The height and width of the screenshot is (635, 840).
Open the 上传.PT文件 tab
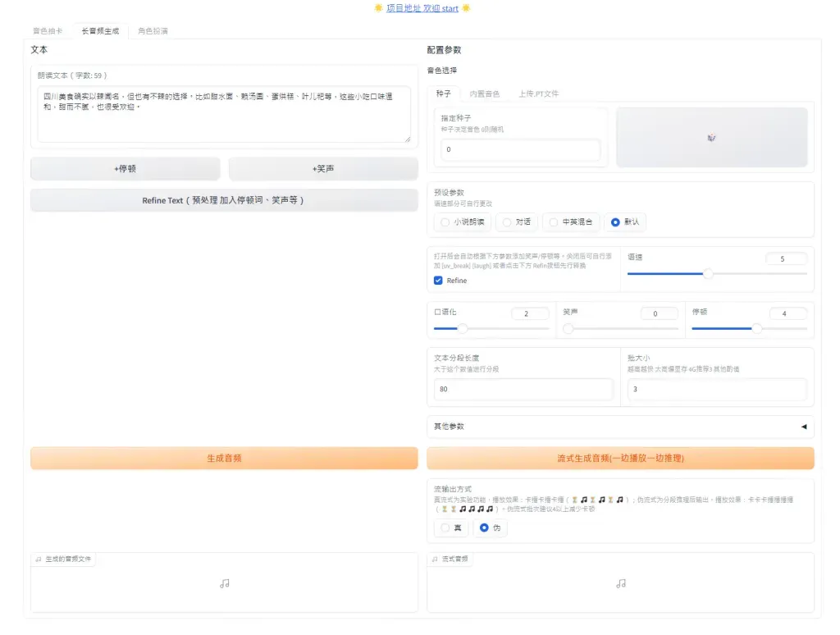538,94
